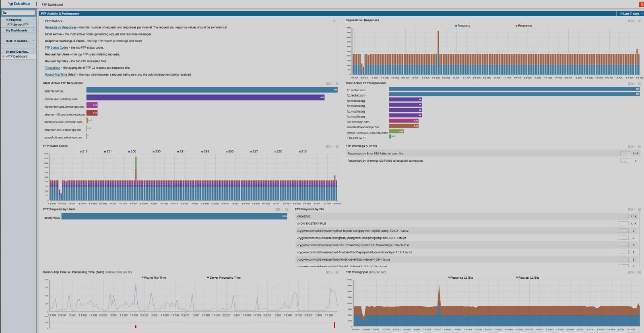Open the Round-Trip Time link

[56, 74]
